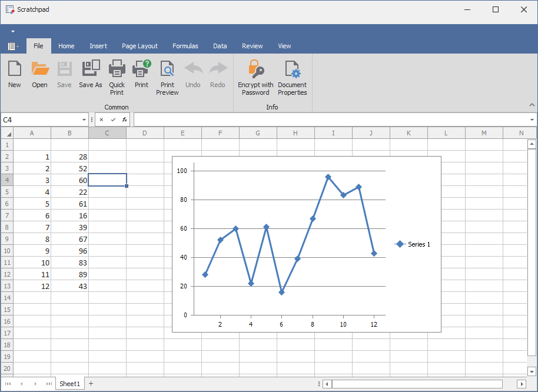Add a new sheet with plus button

(91, 384)
